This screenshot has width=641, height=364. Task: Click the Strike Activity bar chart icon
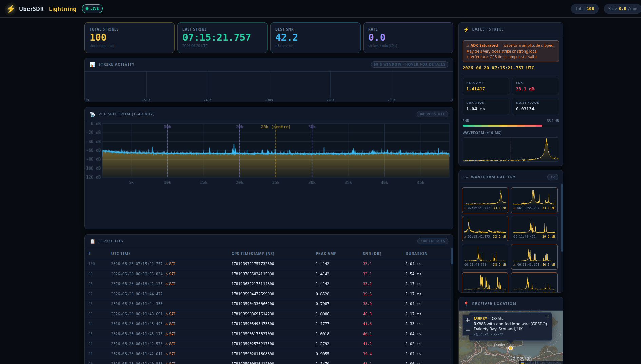point(92,65)
